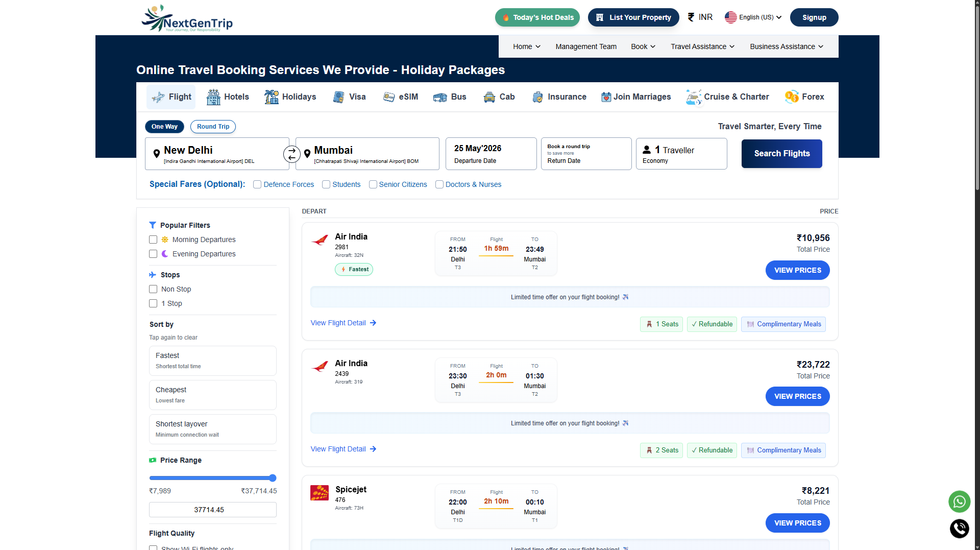The width and height of the screenshot is (980, 550).
Task: Click the Mumbai destination field
Action: pyautogui.click(x=367, y=154)
